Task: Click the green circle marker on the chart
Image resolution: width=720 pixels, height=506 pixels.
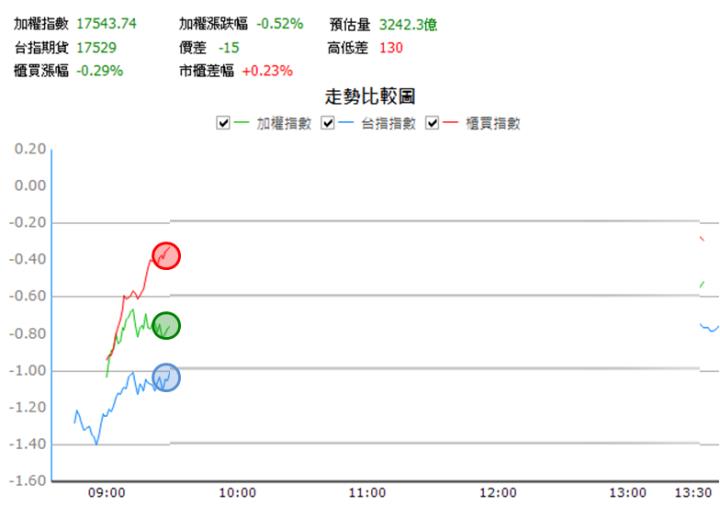Action: tap(166, 326)
